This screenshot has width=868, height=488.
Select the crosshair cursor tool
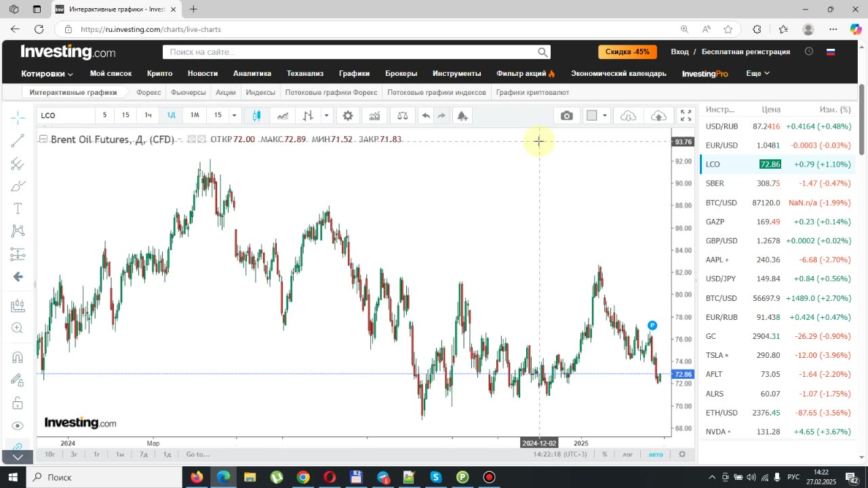coord(18,117)
